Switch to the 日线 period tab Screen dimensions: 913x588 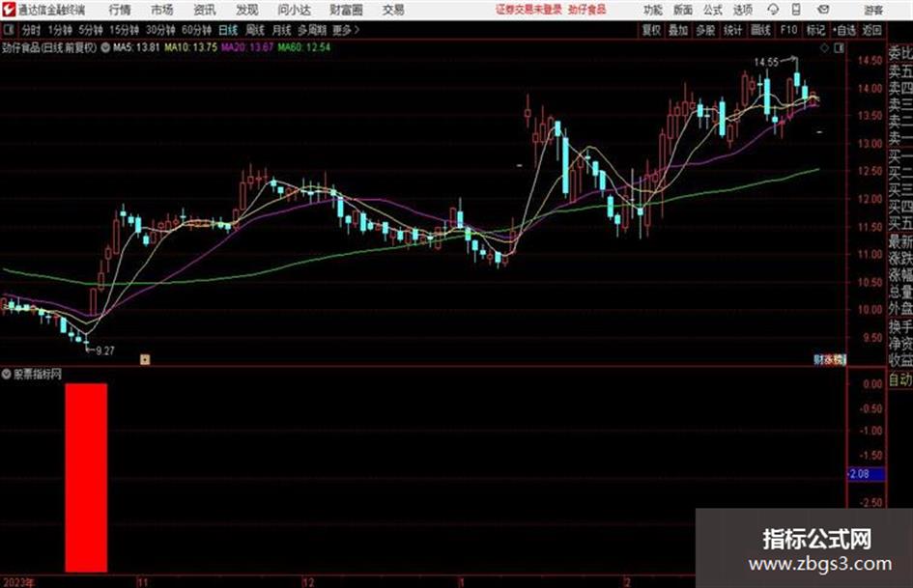(x=228, y=30)
